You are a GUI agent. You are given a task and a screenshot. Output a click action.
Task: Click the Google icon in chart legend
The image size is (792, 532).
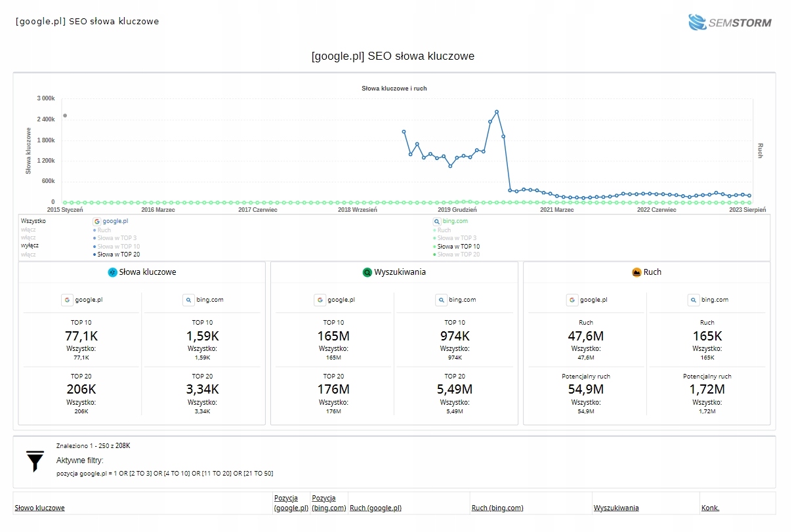(97, 222)
